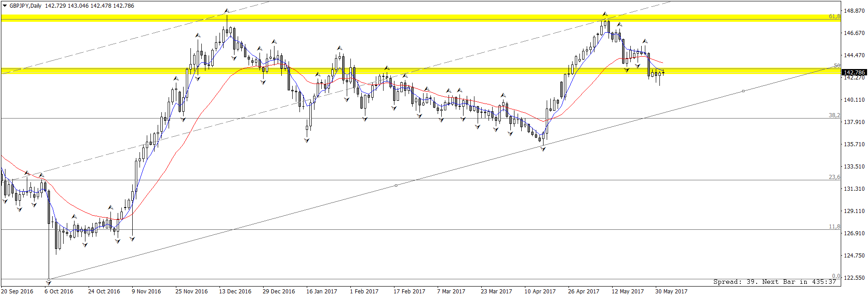
Task: Click price axis value 144.470
Action: click(854, 55)
